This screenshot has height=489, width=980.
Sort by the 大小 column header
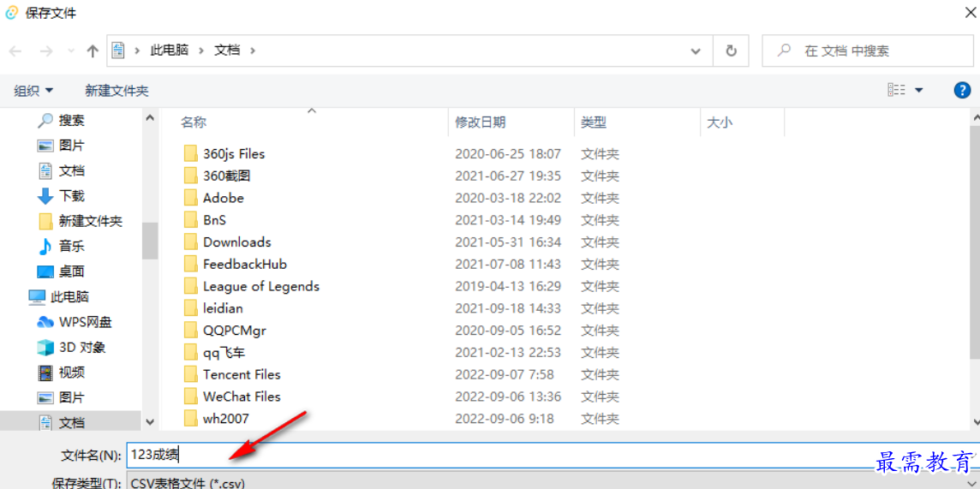pyautogui.click(x=719, y=122)
